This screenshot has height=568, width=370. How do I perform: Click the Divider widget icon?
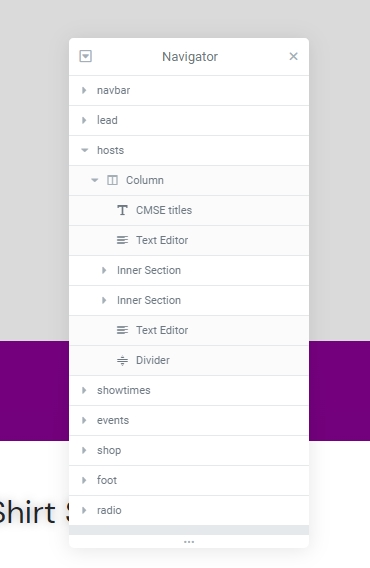click(122, 360)
